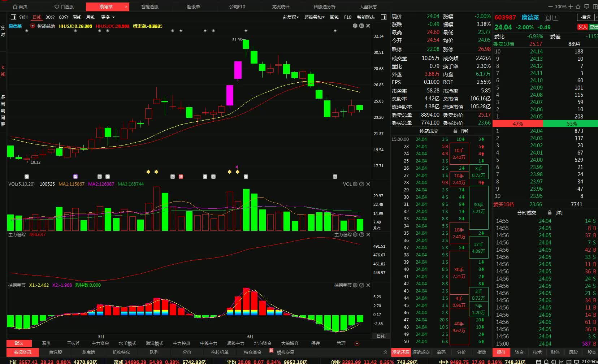Zoom in with the plus icon

click(x=571, y=6)
